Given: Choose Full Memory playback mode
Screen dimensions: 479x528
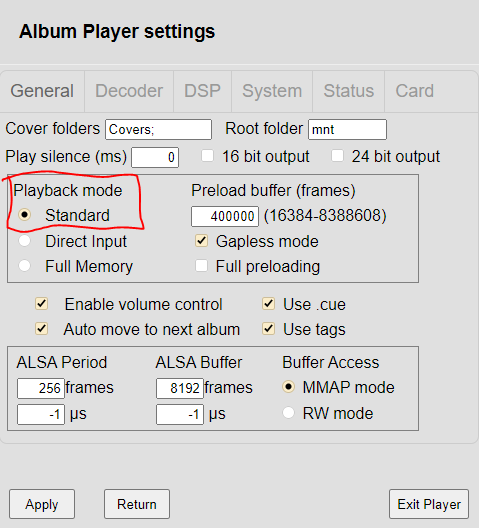Looking at the screenshot, I should coord(25,266).
